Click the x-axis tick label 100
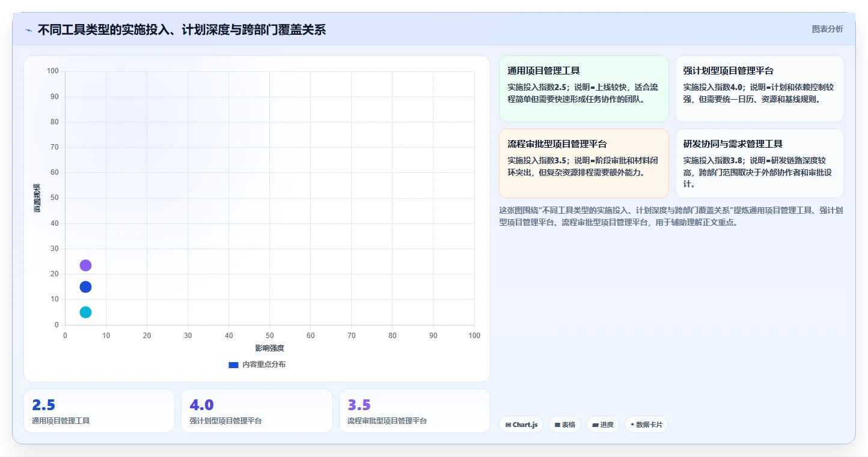The height and width of the screenshot is (457, 868). click(474, 336)
